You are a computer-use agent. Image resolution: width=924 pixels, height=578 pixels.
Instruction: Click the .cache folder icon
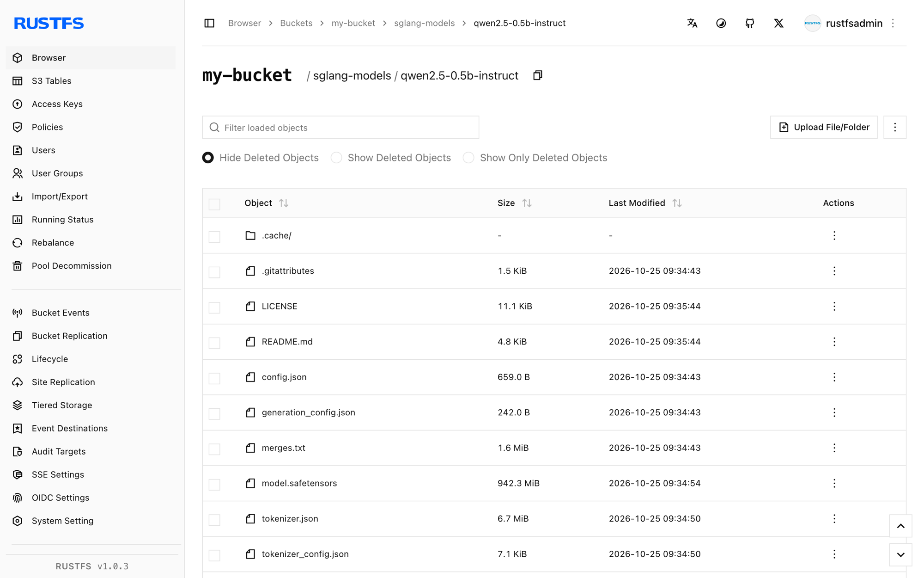250,235
